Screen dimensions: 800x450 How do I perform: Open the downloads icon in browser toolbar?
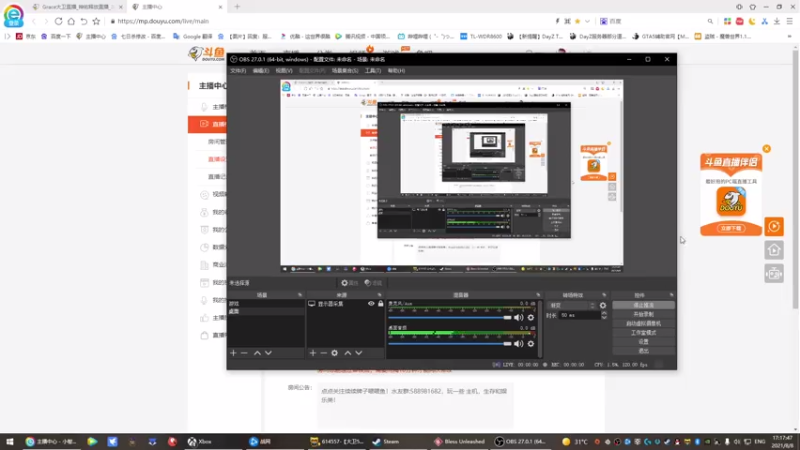point(777,21)
